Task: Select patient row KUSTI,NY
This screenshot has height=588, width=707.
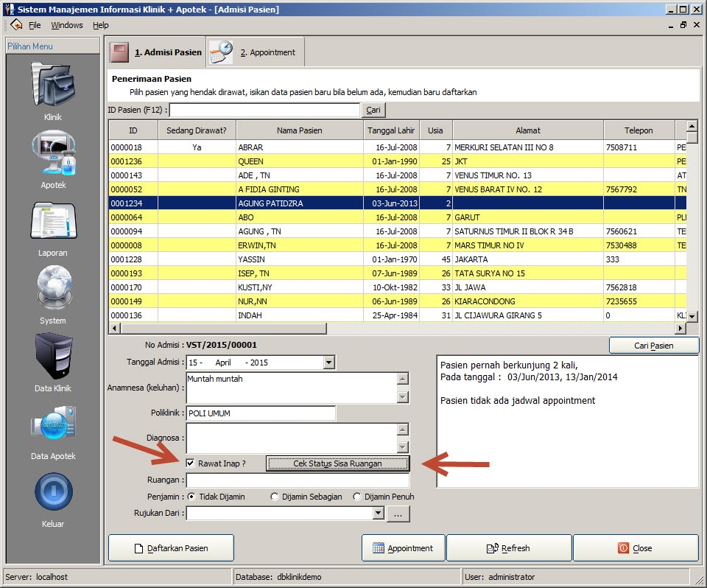Action: click(x=398, y=287)
